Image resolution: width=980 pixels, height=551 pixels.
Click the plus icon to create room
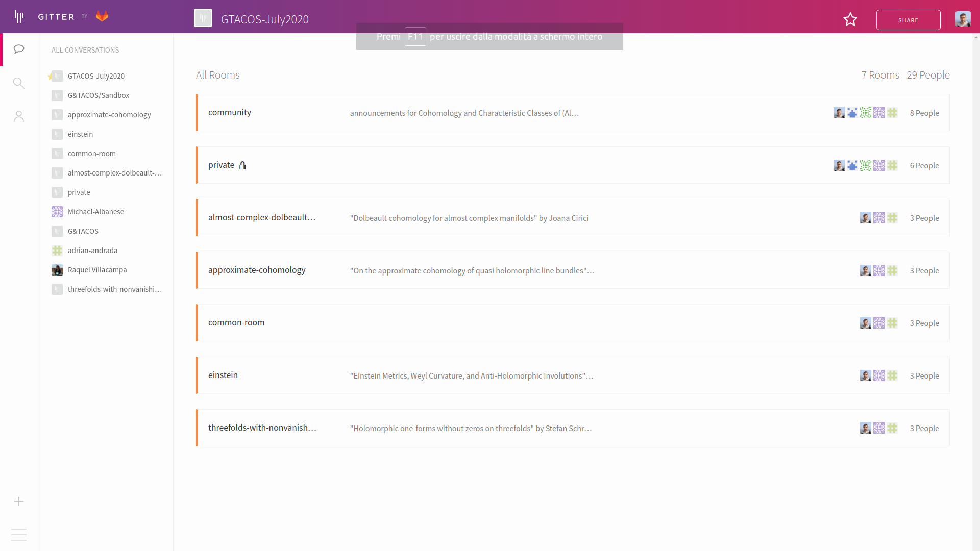pyautogui.click(x=19, y=502)
